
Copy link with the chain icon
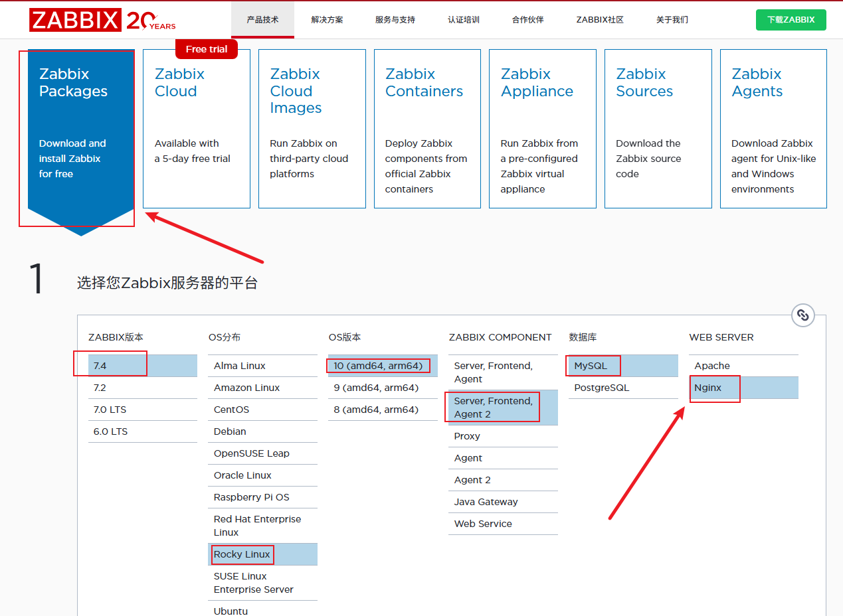pyautogui.click(x=802, y=315)
